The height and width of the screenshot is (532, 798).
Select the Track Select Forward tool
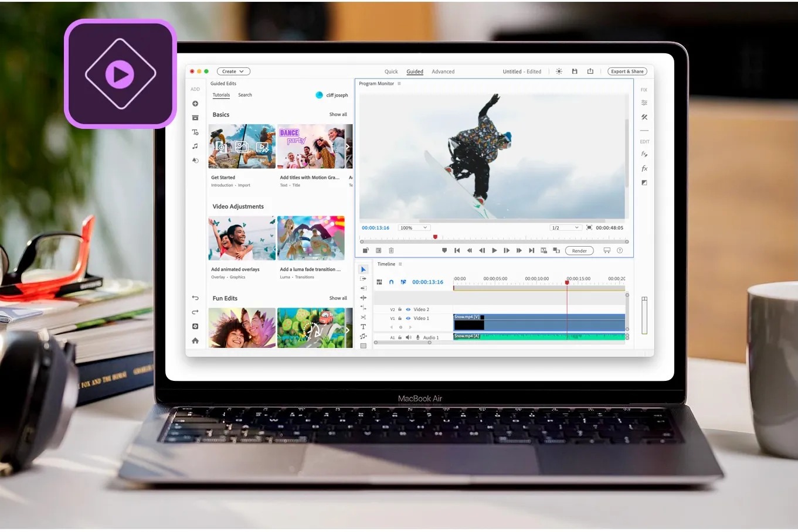(364, 279)
